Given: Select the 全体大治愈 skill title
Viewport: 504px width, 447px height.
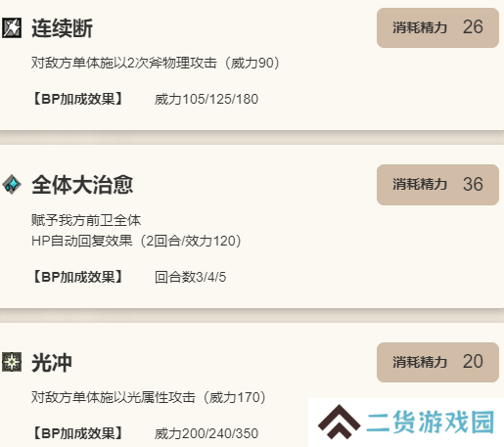Looking at the screenshot, I should [82, 185].
